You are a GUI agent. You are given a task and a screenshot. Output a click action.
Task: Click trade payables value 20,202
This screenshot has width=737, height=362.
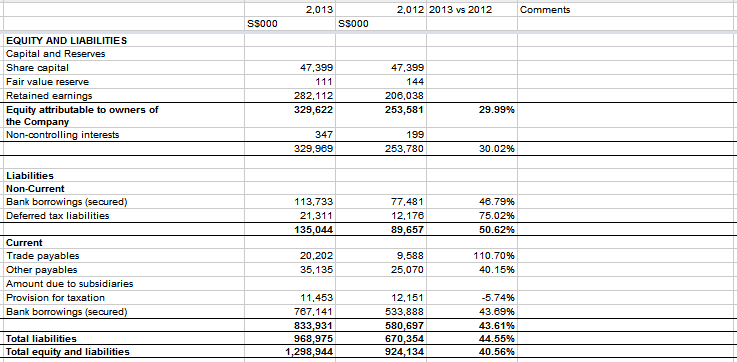point(290,256)
